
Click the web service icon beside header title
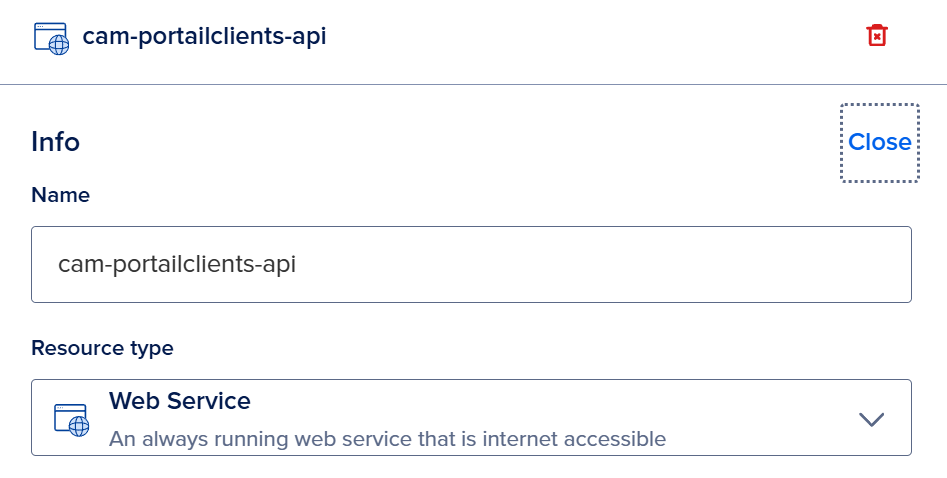[51, 38]
